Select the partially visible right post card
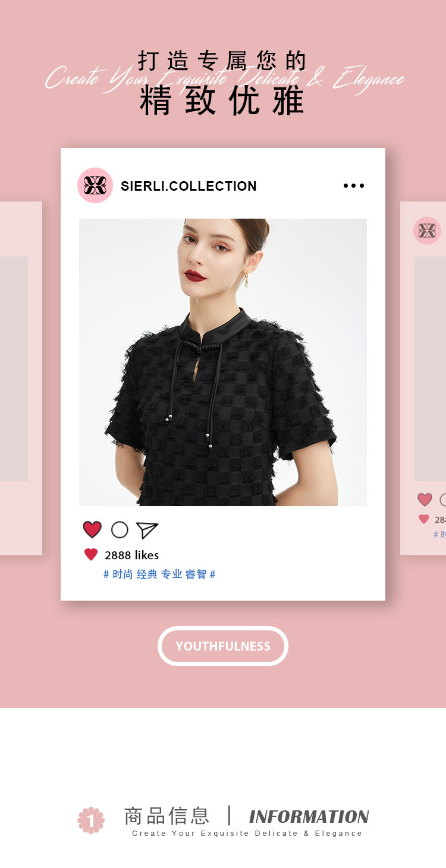 click(423, 378)
